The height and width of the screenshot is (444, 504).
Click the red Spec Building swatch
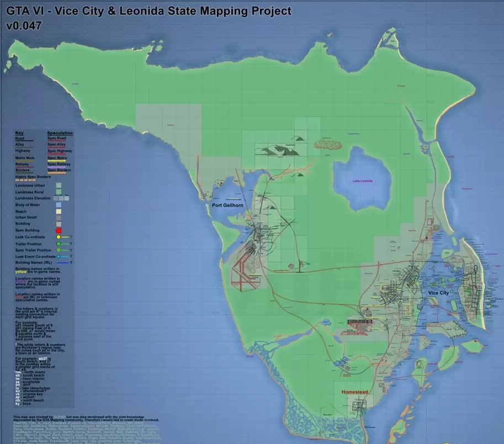point(59,230)
